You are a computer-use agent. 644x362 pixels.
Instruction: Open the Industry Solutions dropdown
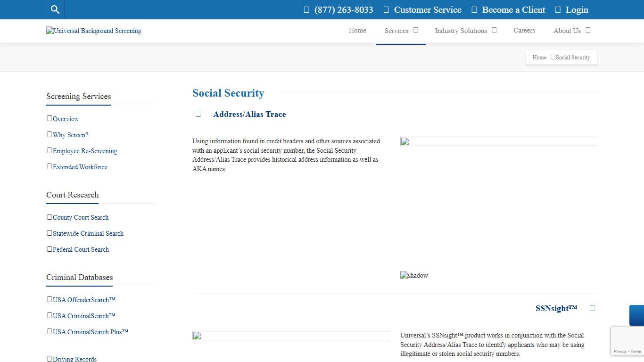pos(494,30)
